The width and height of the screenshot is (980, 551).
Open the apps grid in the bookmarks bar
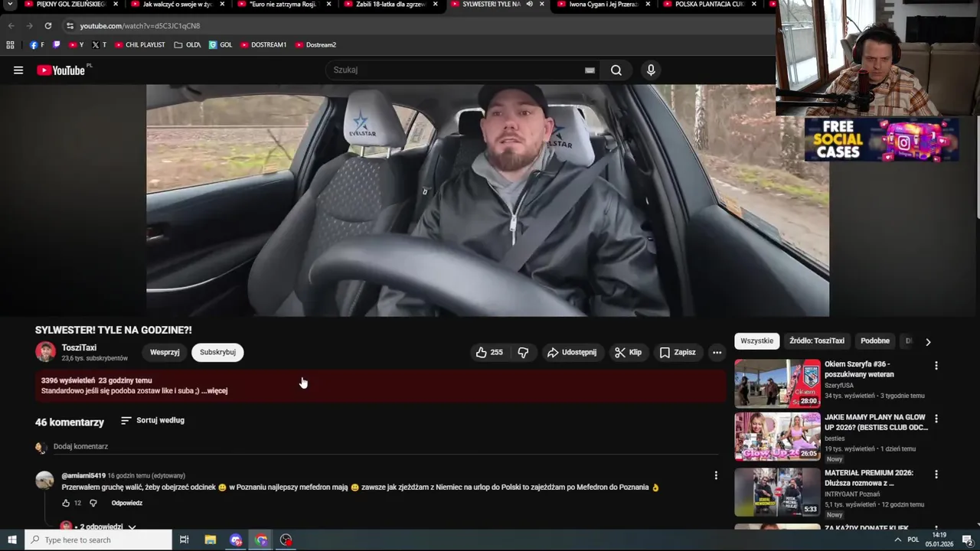(11, 45)
